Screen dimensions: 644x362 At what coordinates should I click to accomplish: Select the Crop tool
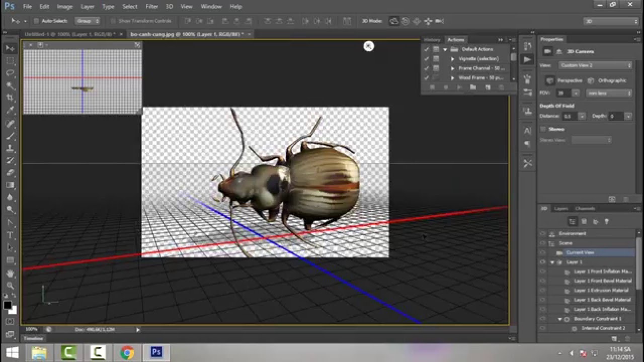[x=10, y=98]
